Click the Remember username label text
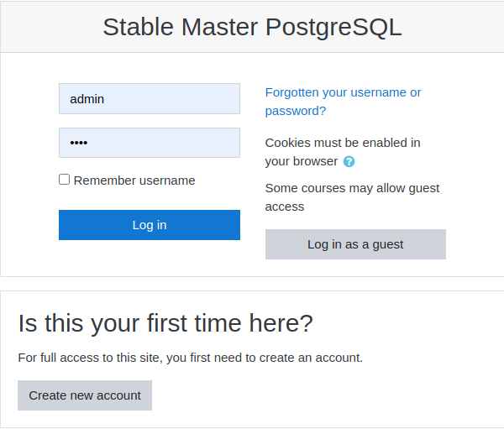This screenshot has width=504, height=429. tap(134, 180)
